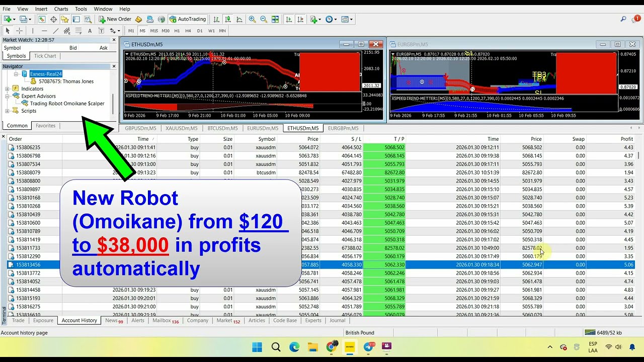
Task: Open the Indicators list toolbar icon
Action: tap(314, 19)
